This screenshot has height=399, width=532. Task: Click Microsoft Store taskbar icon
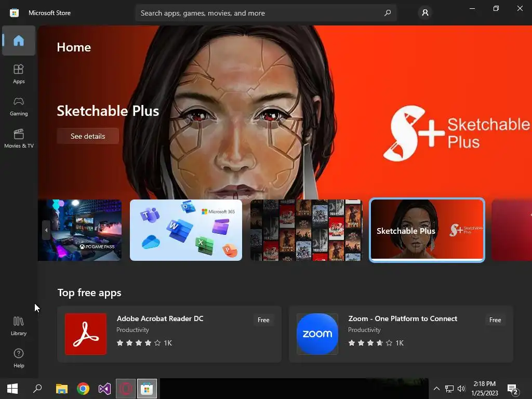[147, 389]
